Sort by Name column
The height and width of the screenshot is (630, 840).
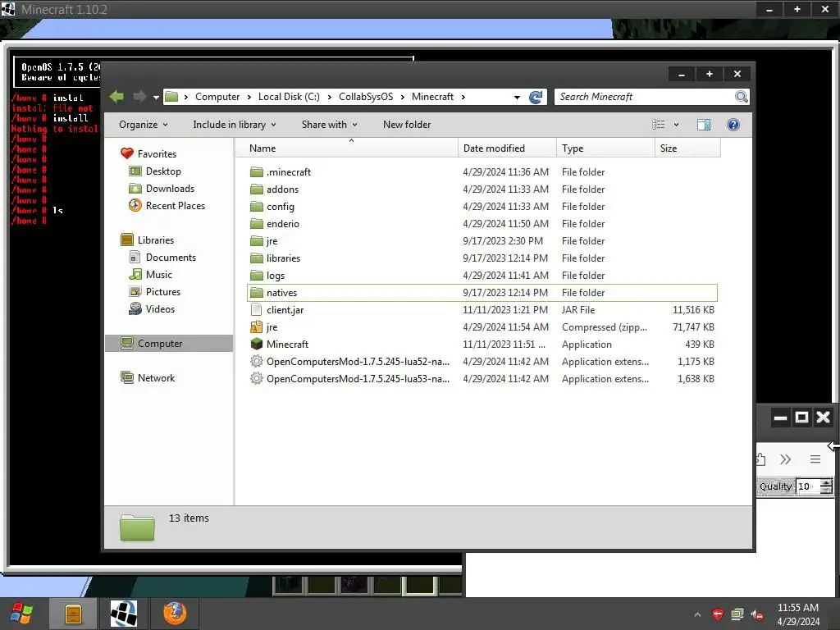point(347,148)
